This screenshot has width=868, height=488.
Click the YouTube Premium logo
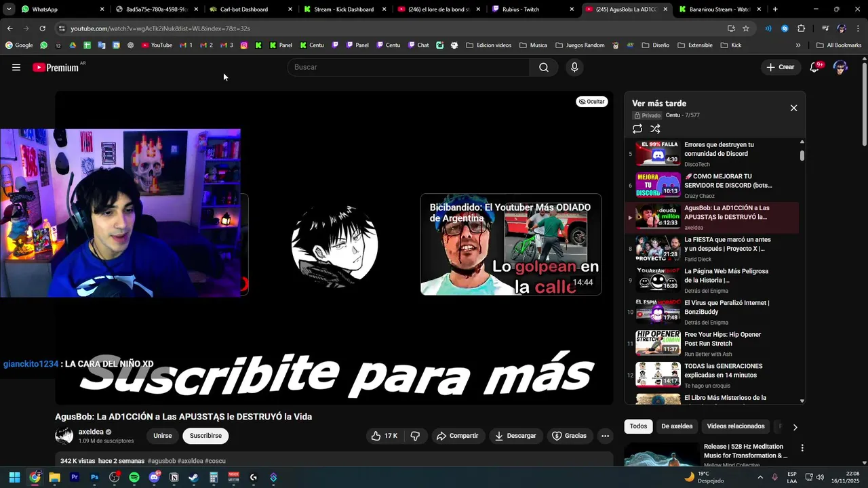click(56, 67)
